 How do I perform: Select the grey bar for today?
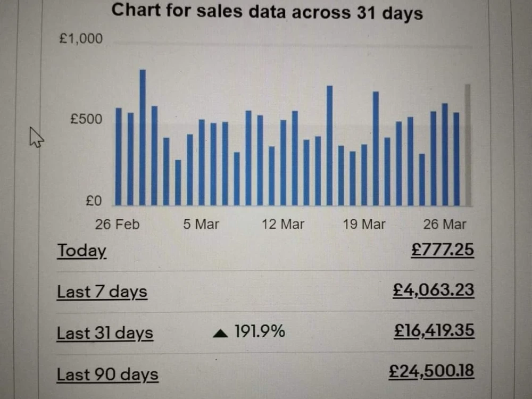468,145
